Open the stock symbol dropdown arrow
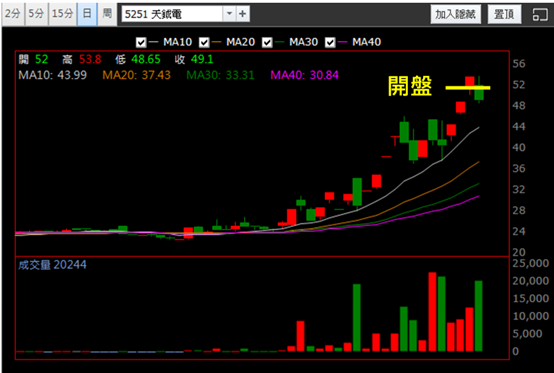The image size is (554, 373). pyautogui.click(x=229, y=14)
